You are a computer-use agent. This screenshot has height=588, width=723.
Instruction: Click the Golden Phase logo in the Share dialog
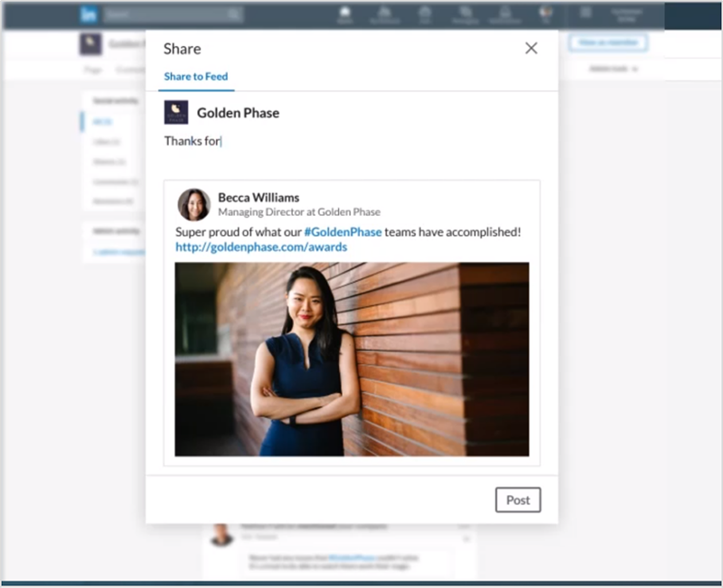click(176, 112)
